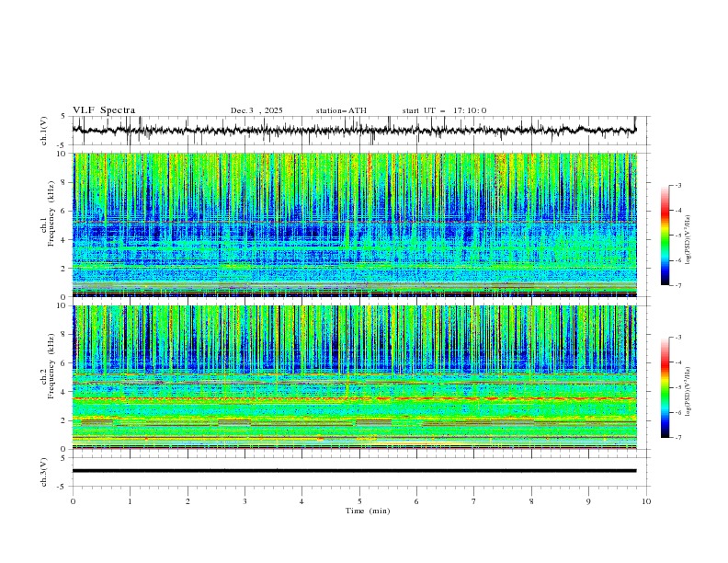The width and height of the screenshot is (728, 563).
Task: Click time axis tick label '7'
Action: tap(474, 501)
